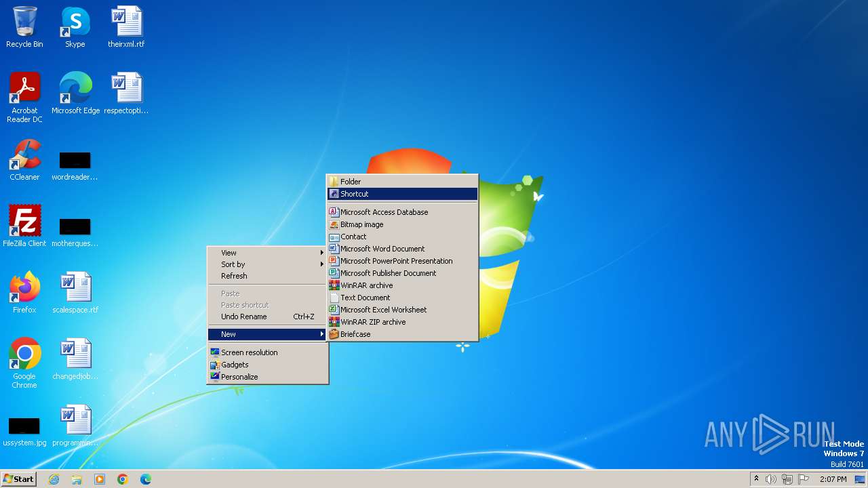Viewport: 868px width, 488px height.
Task: Select the Acrobat Reader DC icon
Action: 24,98
